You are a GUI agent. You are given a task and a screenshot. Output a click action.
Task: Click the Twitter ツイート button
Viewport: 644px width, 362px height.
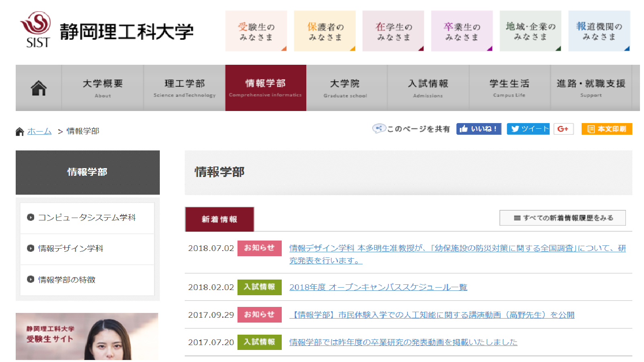528,129
